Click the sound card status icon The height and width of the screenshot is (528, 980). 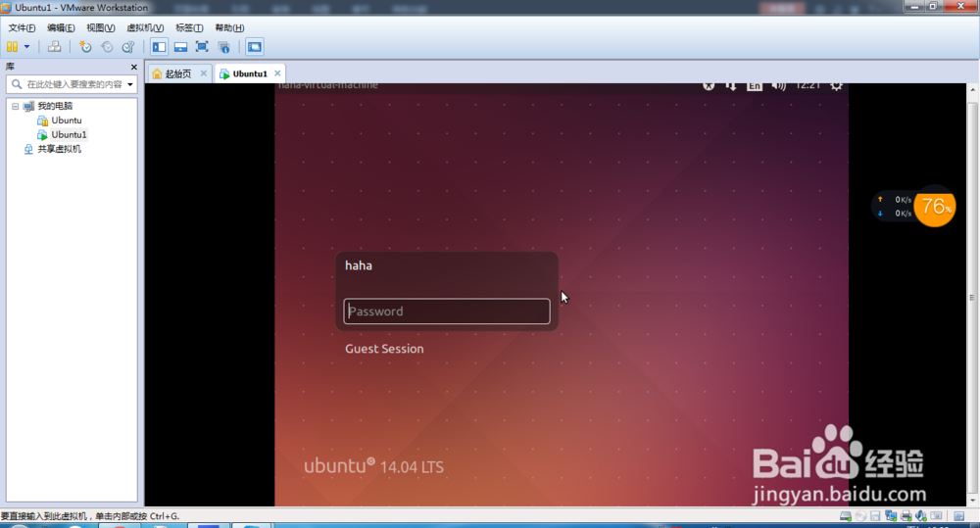920,516
